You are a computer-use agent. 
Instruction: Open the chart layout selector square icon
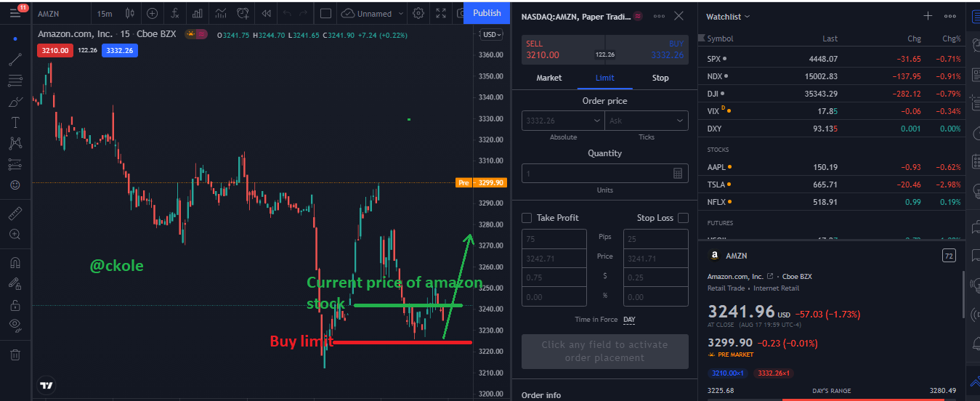coord(325,13)
